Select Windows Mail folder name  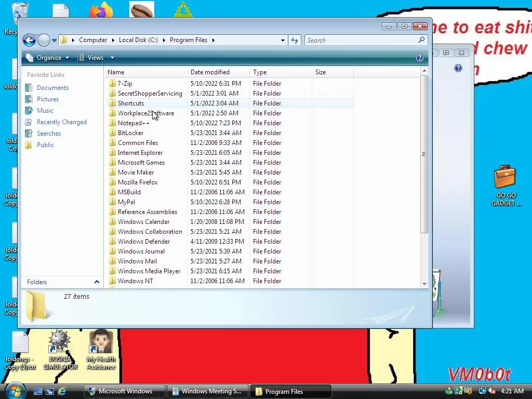(137, 261)
